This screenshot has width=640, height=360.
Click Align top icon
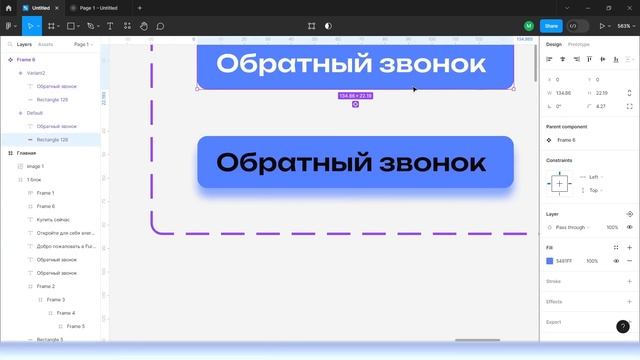tap(589, 60)
